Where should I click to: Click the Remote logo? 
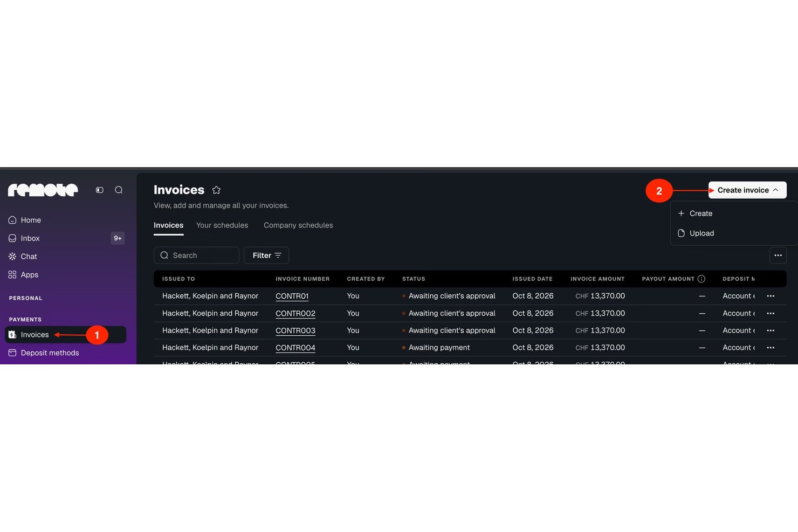point(43,190)
